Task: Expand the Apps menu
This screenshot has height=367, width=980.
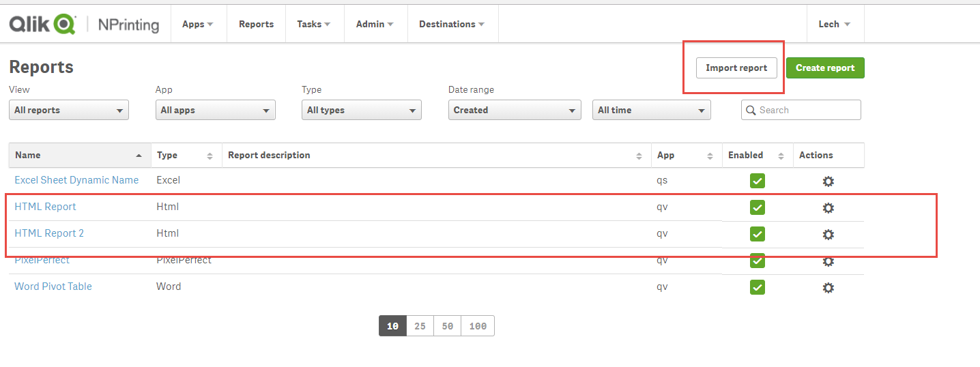Action: click(198, 24)
